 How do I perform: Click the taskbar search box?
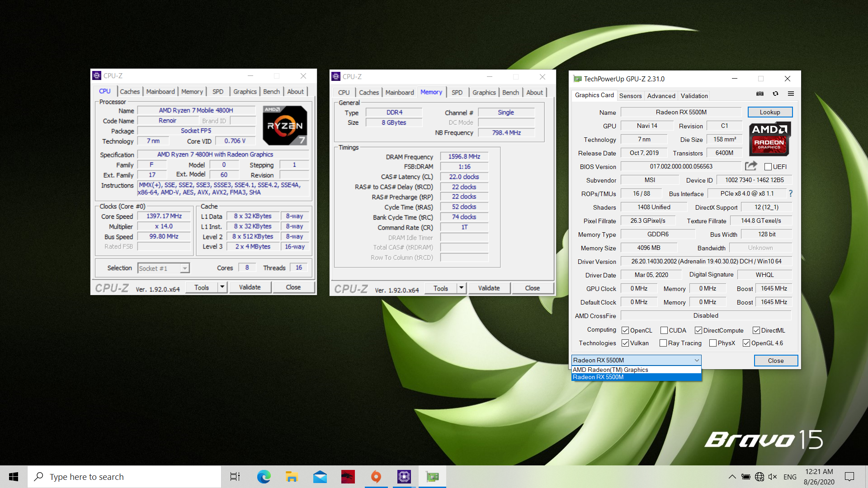coord(124,477)
